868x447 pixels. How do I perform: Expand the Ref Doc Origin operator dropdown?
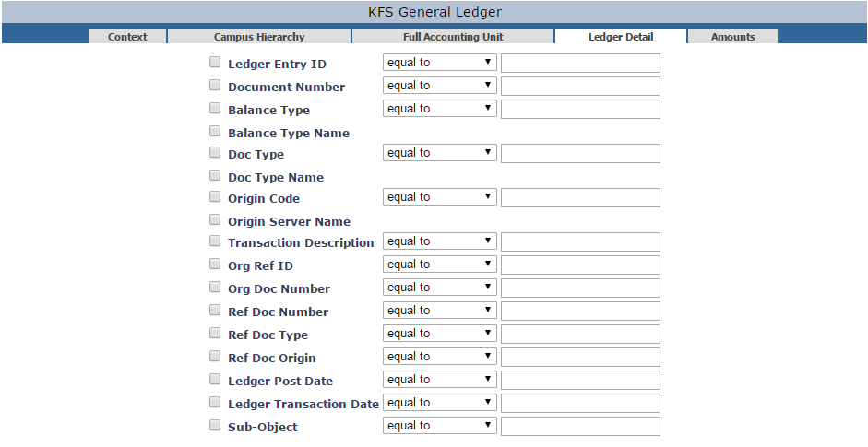coord(440,357)
